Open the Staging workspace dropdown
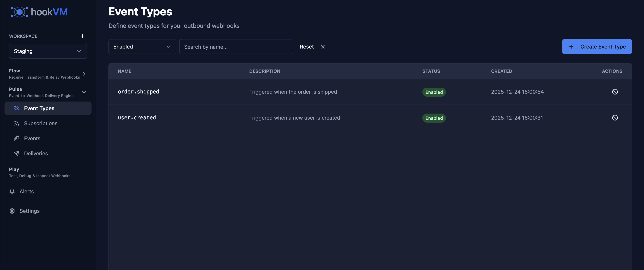644x270 pixels. [48, 51]
